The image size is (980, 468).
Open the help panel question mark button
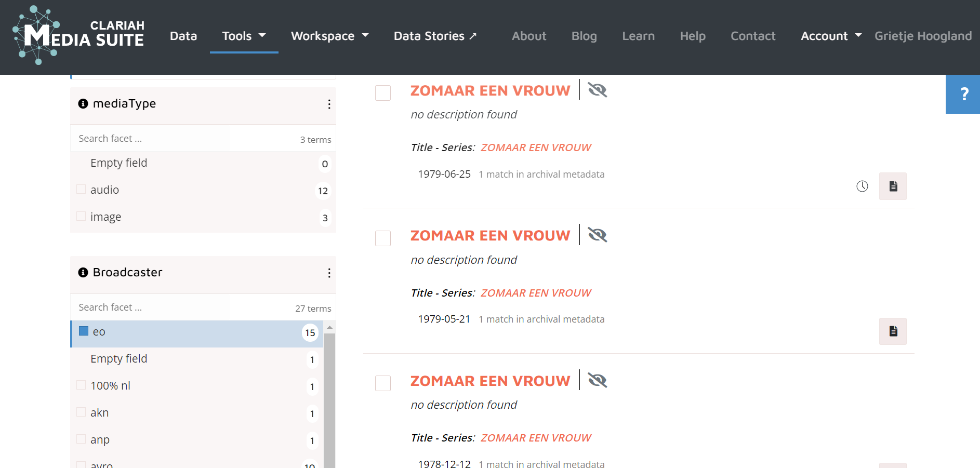[x=963, y=94]
